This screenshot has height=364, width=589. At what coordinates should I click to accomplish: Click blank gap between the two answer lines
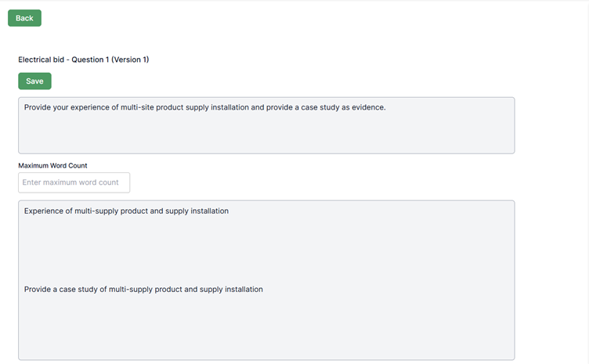266,250
